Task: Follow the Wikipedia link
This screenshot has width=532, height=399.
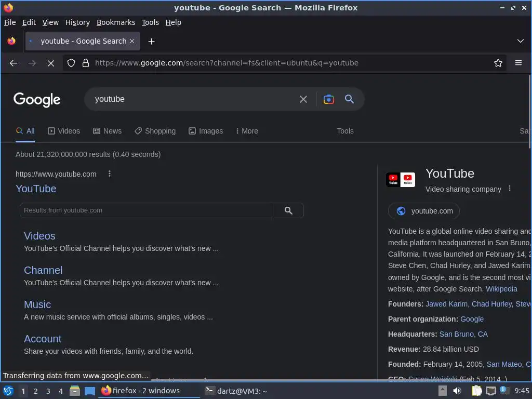Action: pos(501,289)
